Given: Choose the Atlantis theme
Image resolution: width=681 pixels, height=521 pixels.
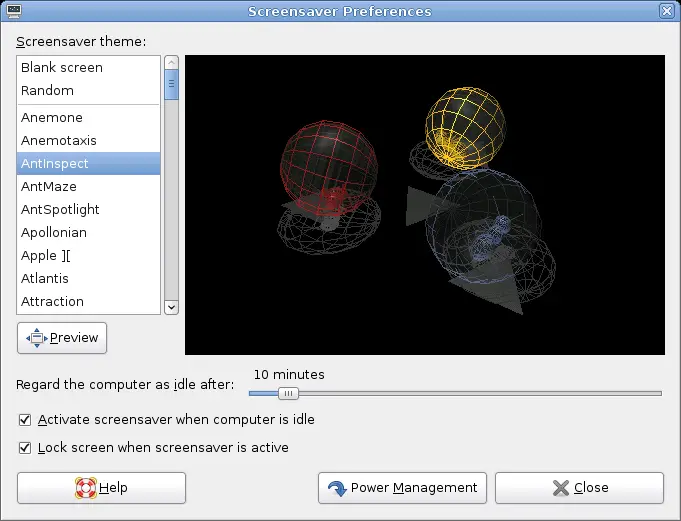Looking at the screenshot, I should click(x=46, y=279).
